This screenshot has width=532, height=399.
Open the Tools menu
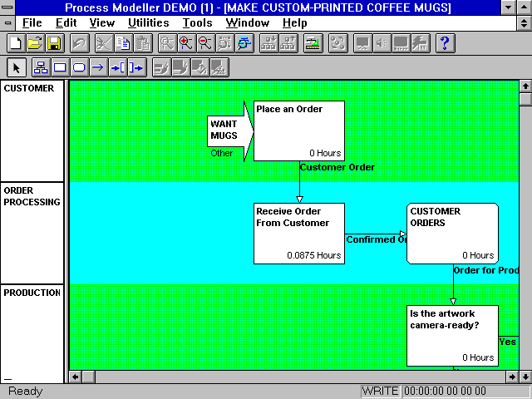pyautogui.click(x=197, y=23)
